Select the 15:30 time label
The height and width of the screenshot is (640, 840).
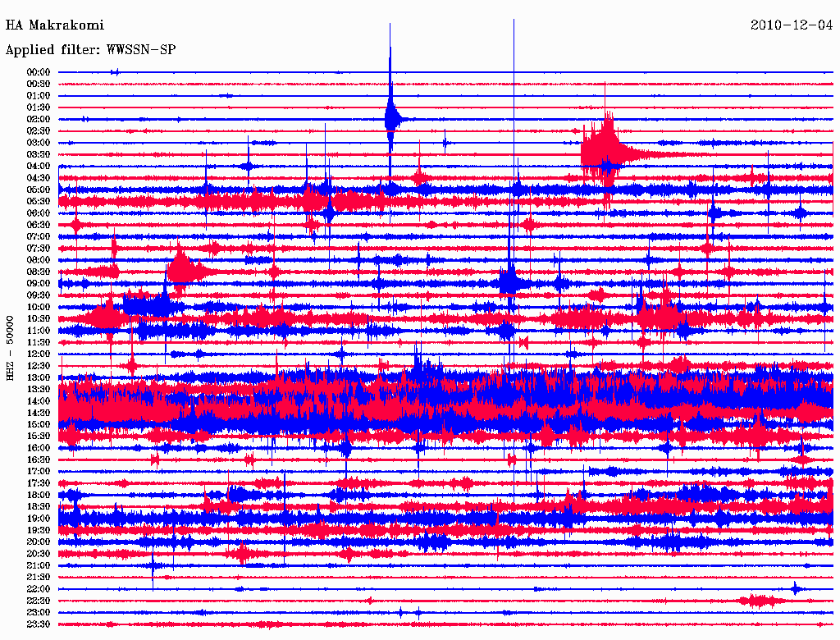tap(39, 436)
